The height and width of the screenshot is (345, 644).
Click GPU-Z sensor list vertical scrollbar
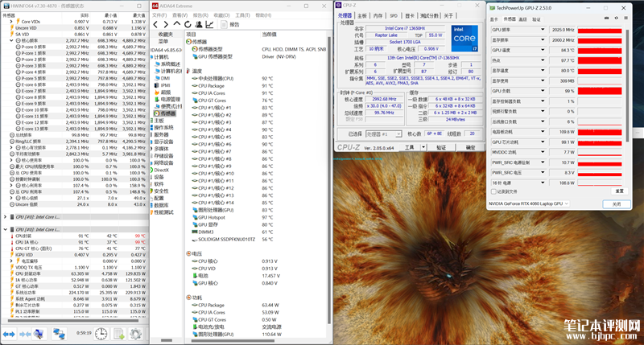[627, 86]
